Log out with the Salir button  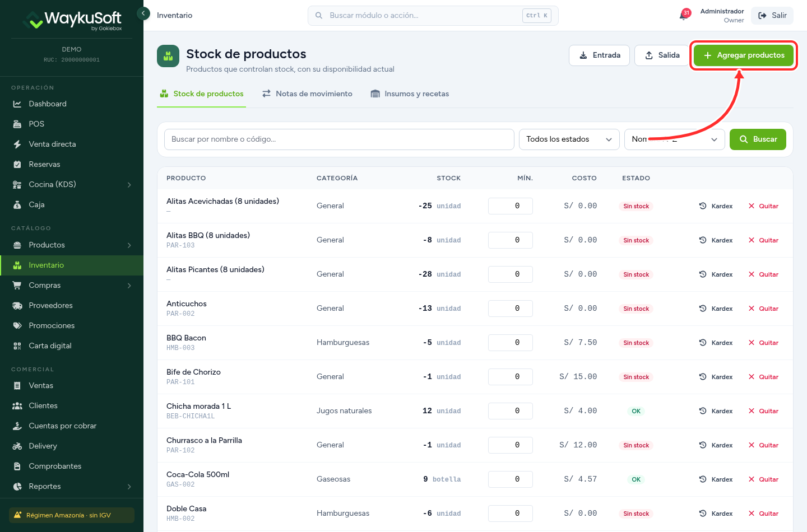pos(772,16)
